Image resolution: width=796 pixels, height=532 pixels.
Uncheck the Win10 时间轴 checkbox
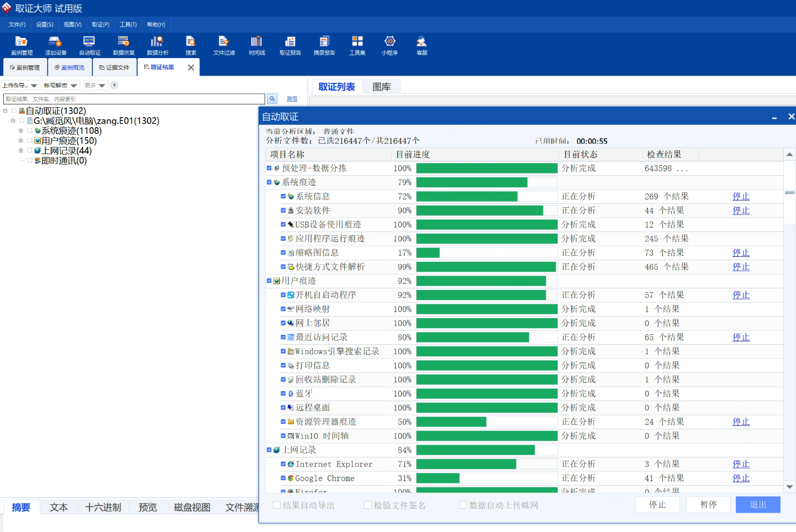click(x=283, y=436)
